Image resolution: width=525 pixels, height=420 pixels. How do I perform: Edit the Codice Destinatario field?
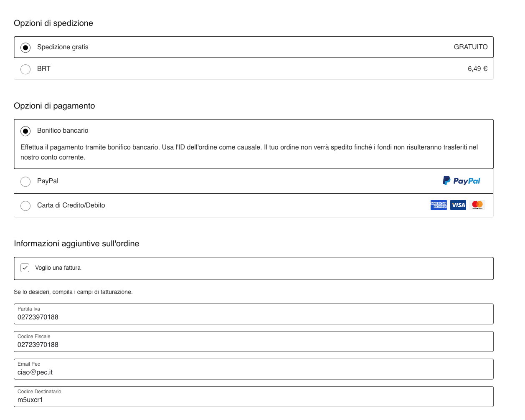pyautogui.click(x=254, y=400)
